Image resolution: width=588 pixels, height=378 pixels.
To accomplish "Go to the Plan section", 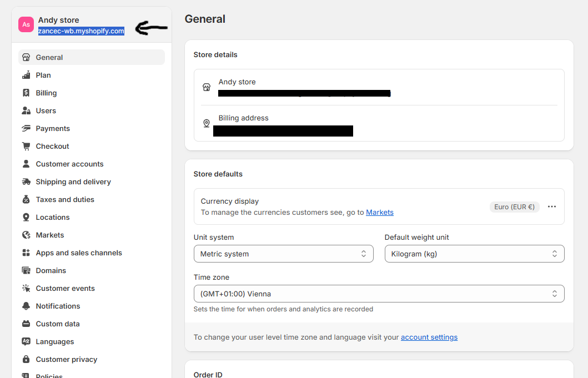I will pos(43,75).
